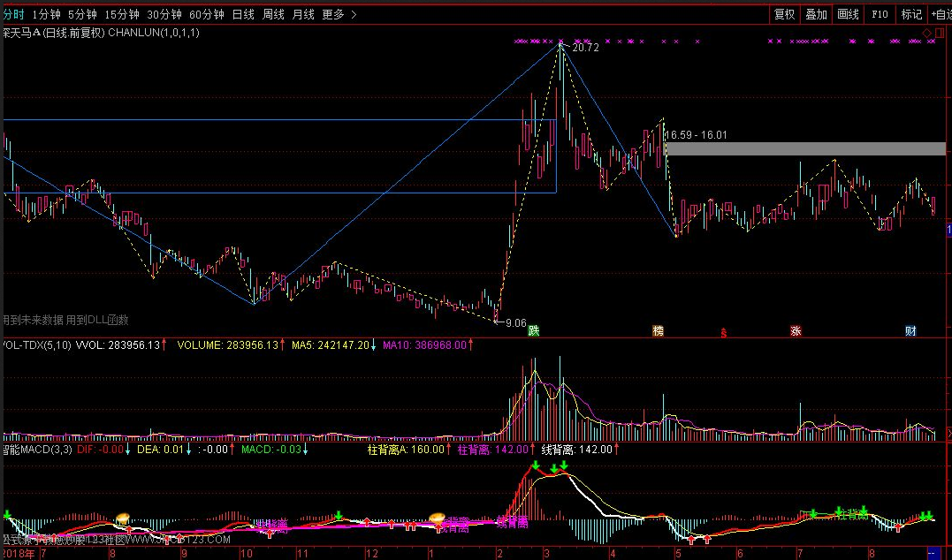Select the 5分钟 period tab

click(x=82, y=14)
